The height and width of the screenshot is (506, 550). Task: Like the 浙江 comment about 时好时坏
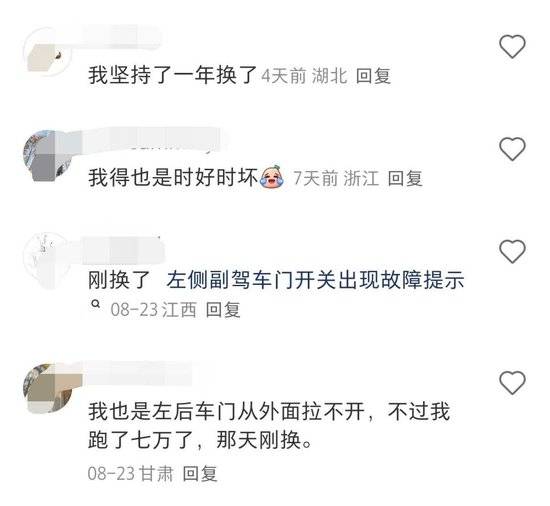(512, 149)
